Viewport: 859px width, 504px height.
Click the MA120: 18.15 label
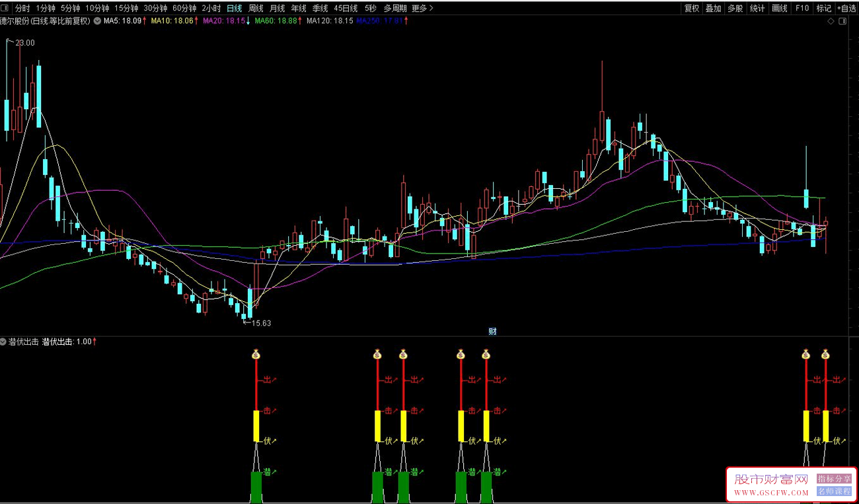[x=330, y=21]
